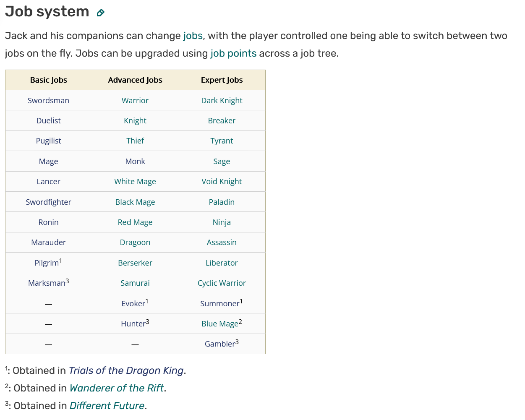Open the "jobs" link in the paragraph
This screenshot has height=420, width=525.
(x=193, y=36)
